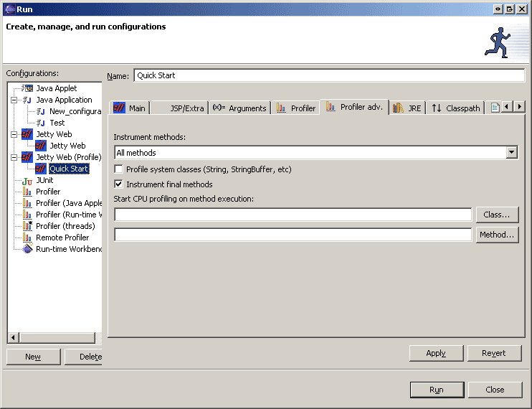The width and height of the screenshot is (532, 409).
Task: Enable Profile system classes checkbox
Action: click(x=118, y=169)
